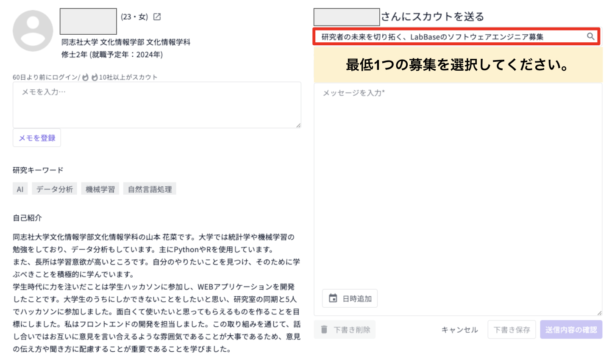Click the message box resize handle
The height and width of the screenshot is (364, 612).
point(599,313)
